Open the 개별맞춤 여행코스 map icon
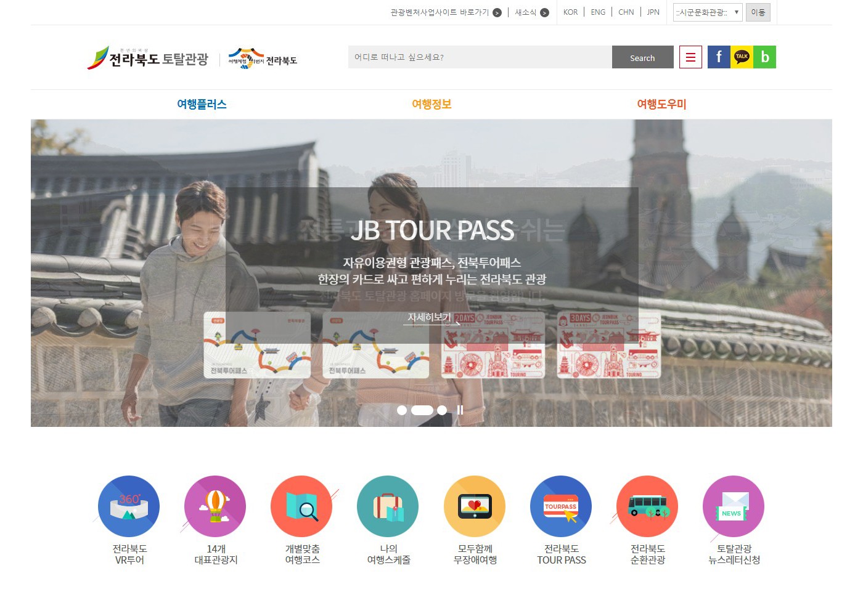 pyautogui.click(x=301, y=506)
